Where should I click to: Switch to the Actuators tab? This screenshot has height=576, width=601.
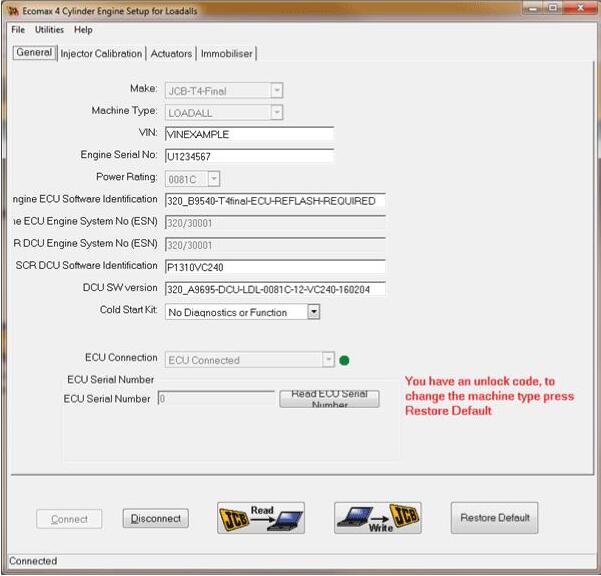click(x=171, y=54)
